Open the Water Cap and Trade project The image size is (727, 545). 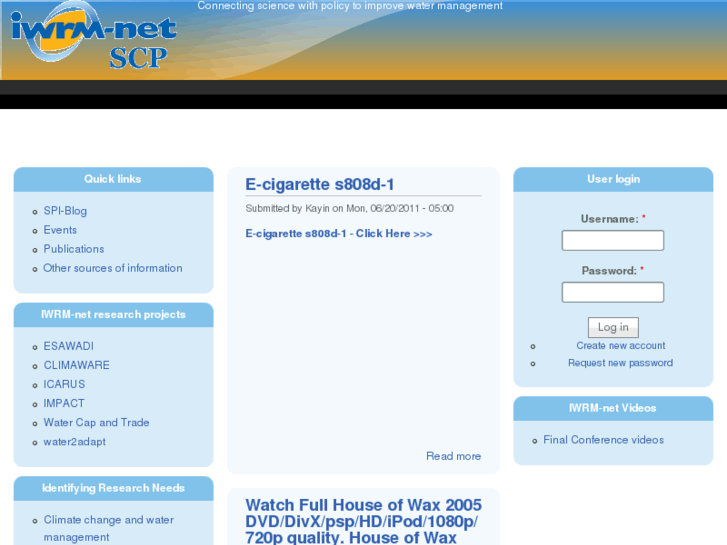click(x=96, y=423)
